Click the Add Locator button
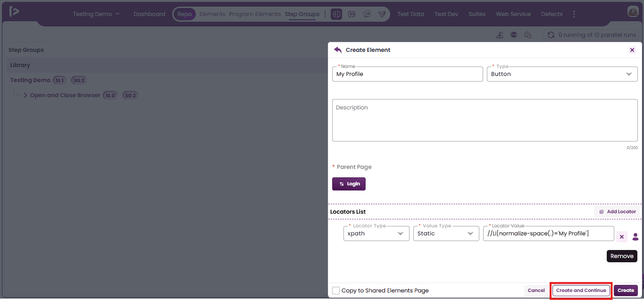Image resolution: width=644 pixels, height=300 pixels. coord(617,212)
